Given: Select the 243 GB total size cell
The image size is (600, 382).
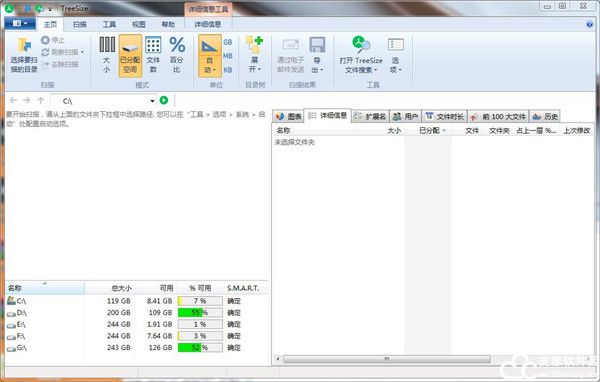Looking at the screenshot, I should (x=119, y=348).
